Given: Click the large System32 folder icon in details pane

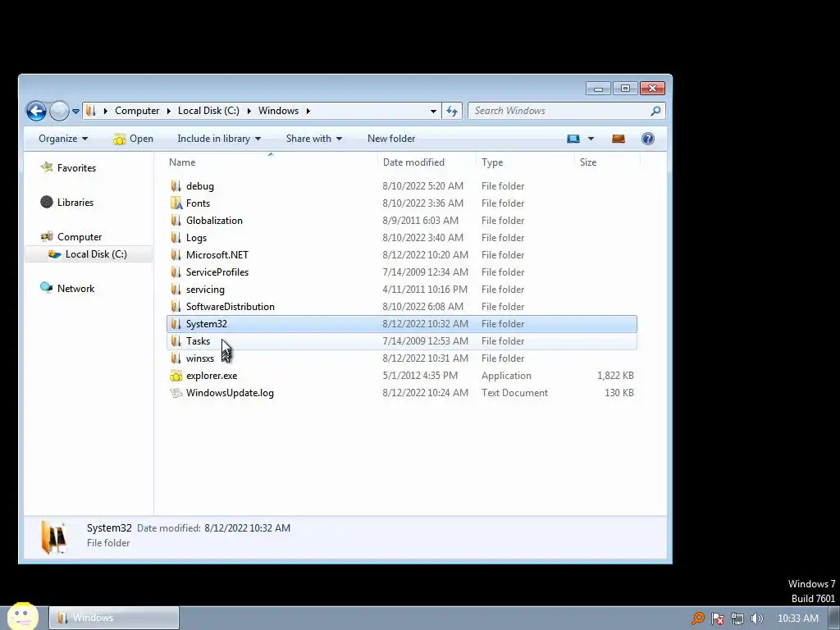Looking at the screenshot, I should (x=53, y=536).
